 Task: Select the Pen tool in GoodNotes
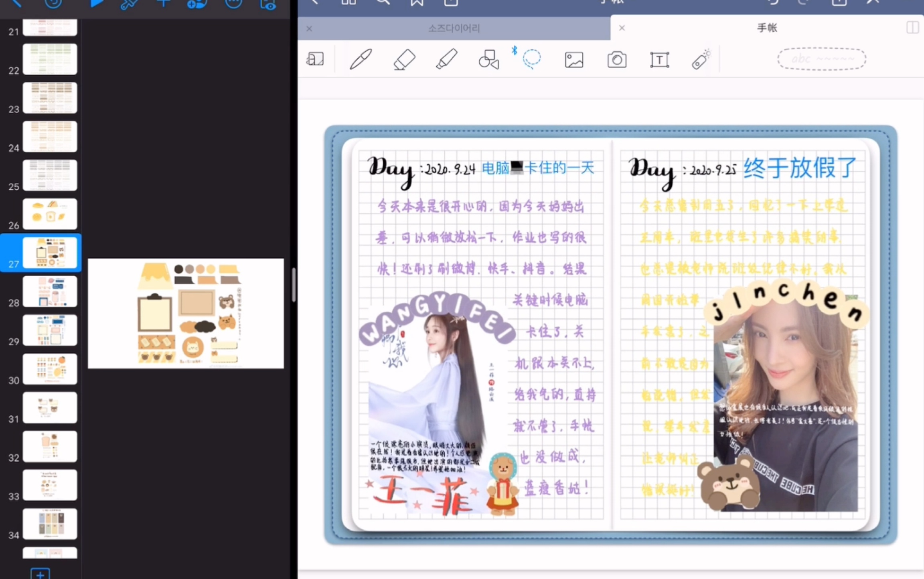point(361,60)
